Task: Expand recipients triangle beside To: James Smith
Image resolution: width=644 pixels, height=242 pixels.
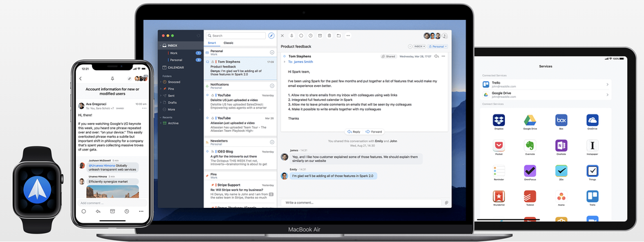Action: tap(284, 62)
